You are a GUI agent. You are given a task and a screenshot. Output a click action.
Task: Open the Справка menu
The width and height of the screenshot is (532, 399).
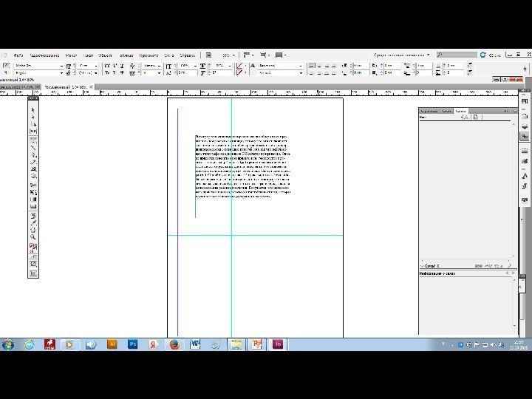point(187,55)
